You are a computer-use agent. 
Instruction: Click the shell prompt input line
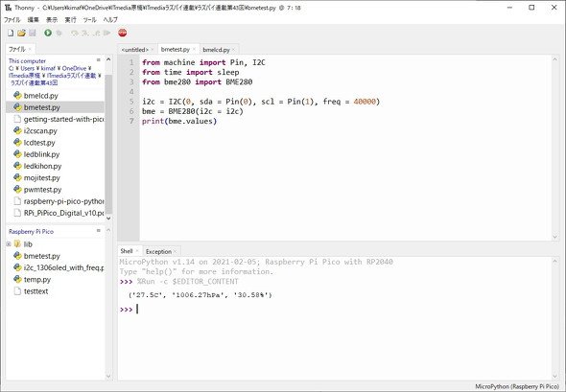[336, 310]
